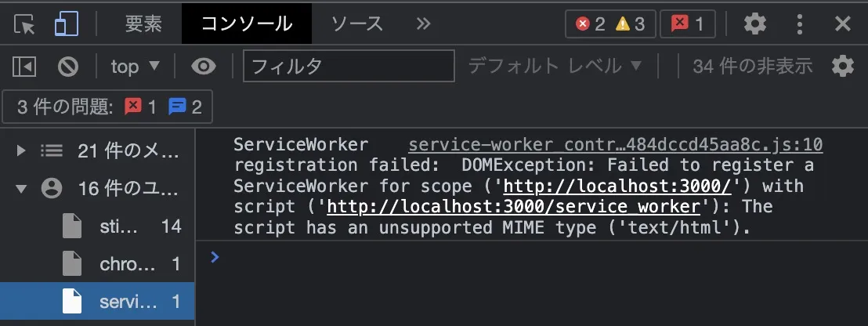Clear console with the ban icon
The width and height of the screenshot is (868, 326).
click(68, 67)
